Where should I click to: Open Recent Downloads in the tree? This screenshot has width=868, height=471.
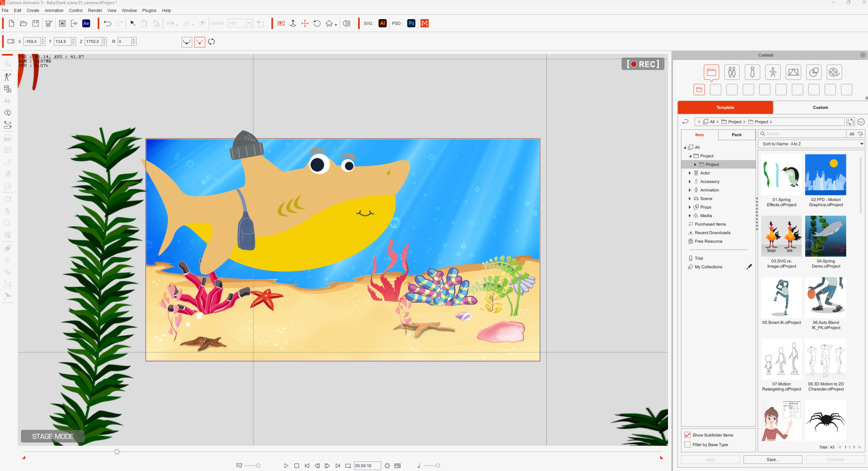[x=712, y=233]
